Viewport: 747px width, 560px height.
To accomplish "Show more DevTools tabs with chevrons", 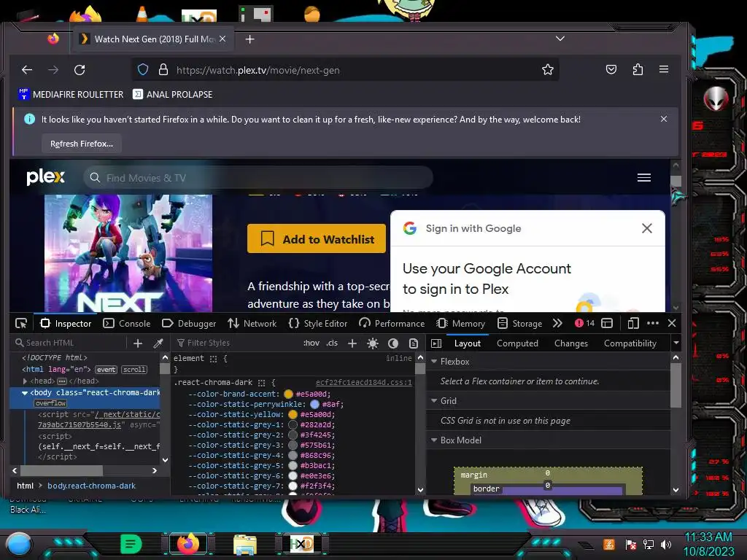I will pos(557,323).
